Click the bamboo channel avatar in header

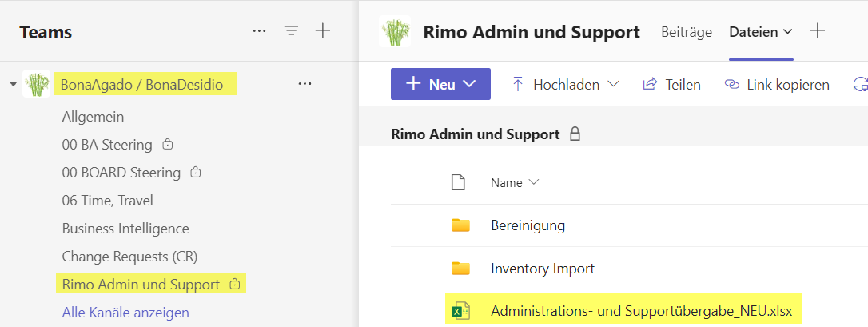point(395,31)
